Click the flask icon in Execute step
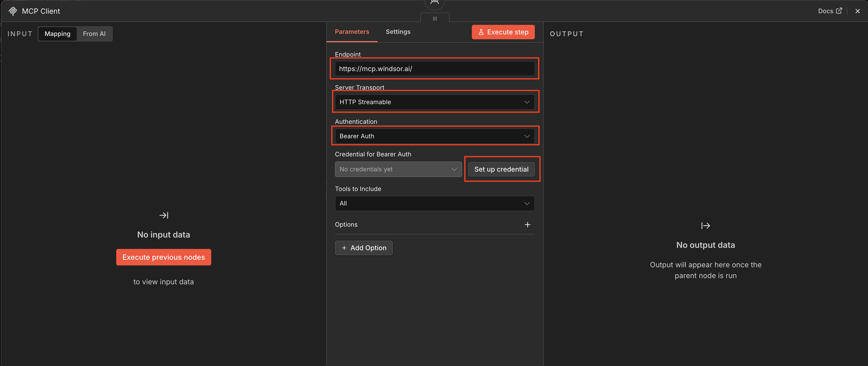The image size is (868, 366). pyautogui.click(x=481, y=32)
